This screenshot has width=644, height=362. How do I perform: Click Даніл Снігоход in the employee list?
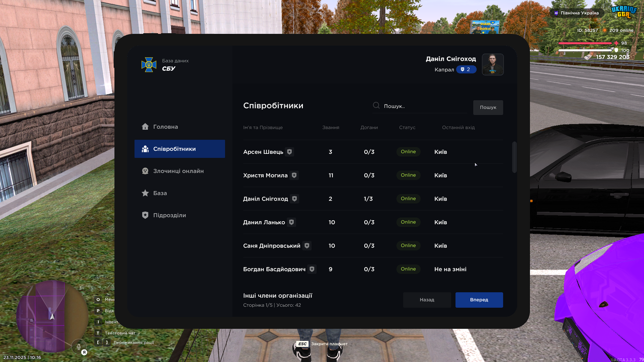point(266,199)
